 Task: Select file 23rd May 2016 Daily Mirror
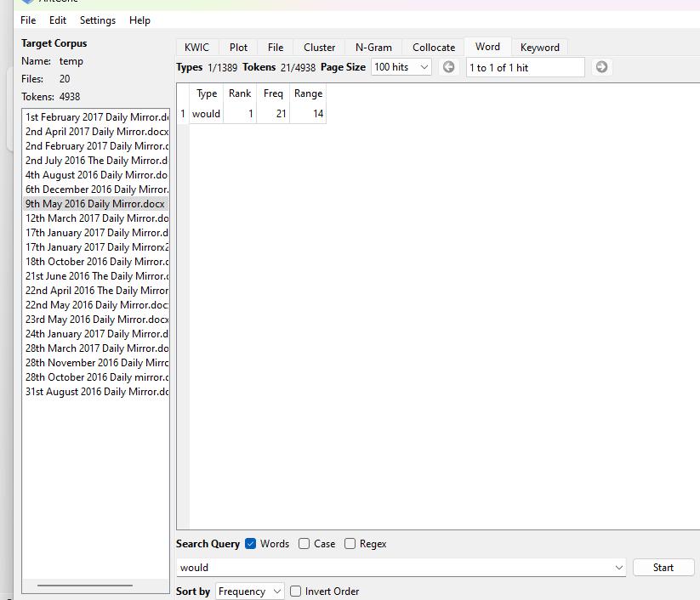(95, 320)
